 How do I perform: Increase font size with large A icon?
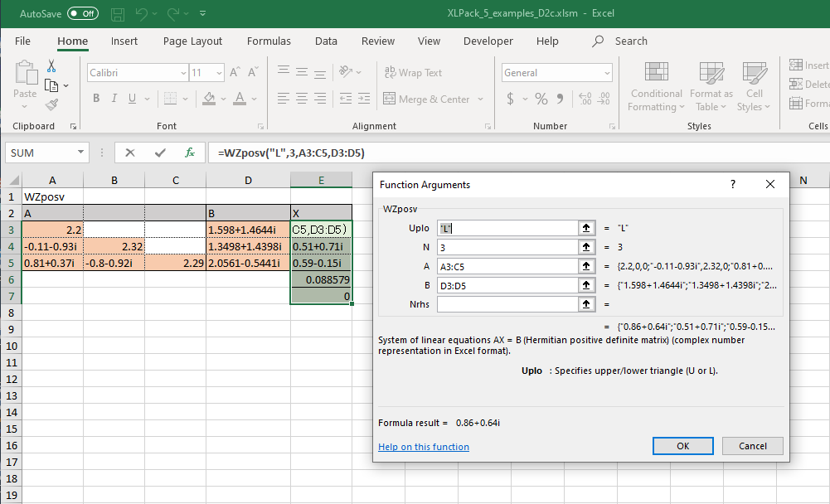tap(235, 72)
